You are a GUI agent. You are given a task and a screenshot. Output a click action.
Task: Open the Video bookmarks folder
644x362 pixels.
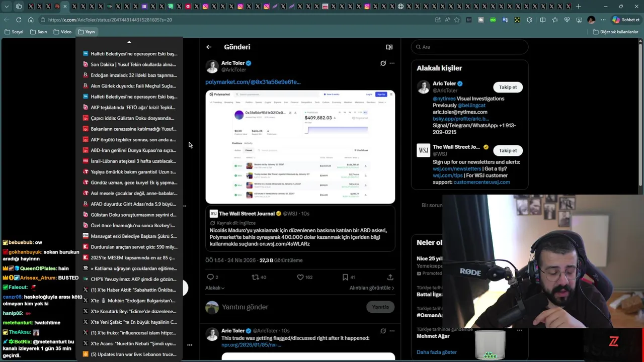tap(62, 32)
